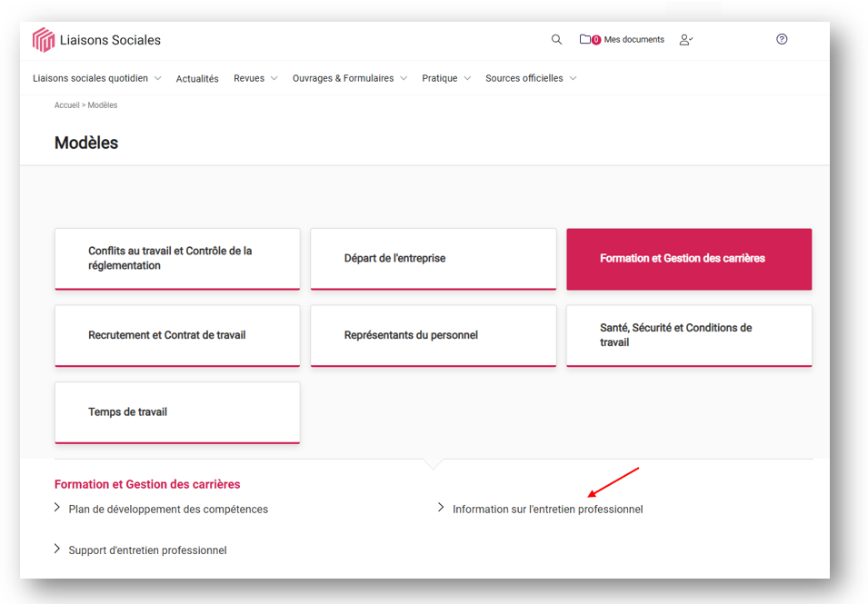Expand Liaisons sociales quotidien dropdown arrow

coord(158,78)
